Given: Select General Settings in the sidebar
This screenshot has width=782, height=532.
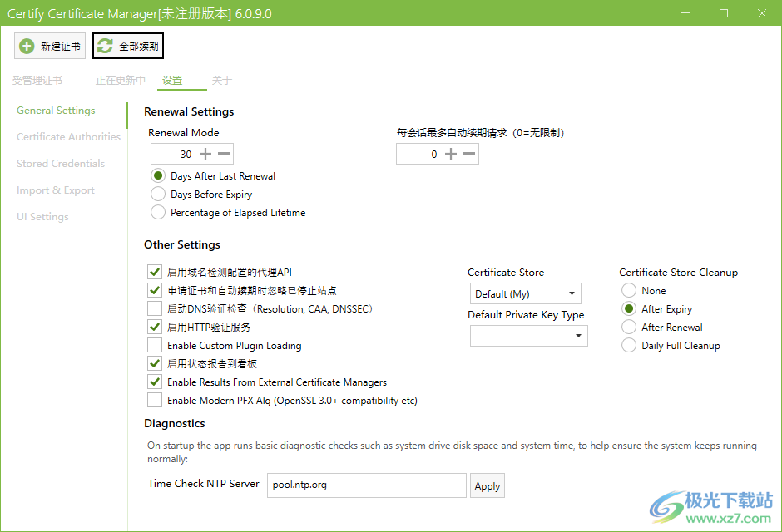Looking at the screenshot, I should pos(56,111).
